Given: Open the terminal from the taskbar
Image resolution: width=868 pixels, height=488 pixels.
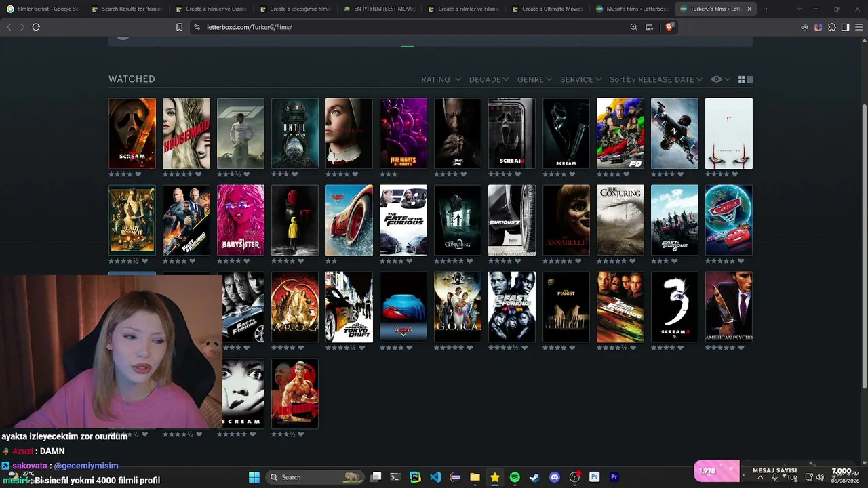Looking at the screenshot, I should pos(395,477).
